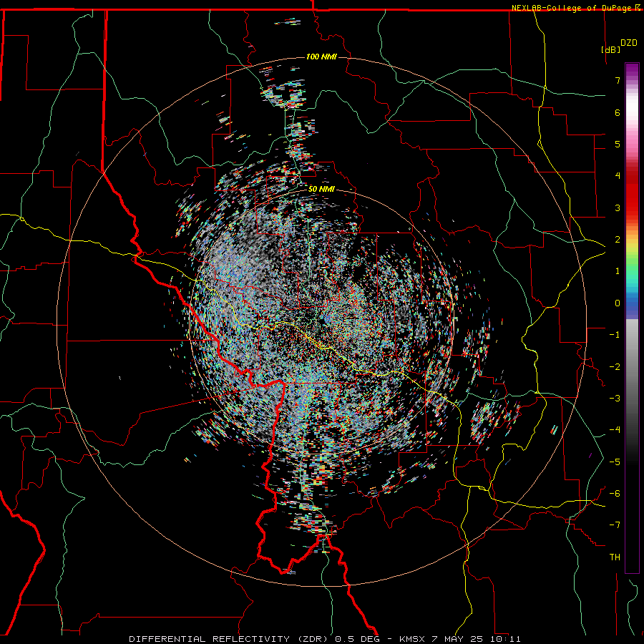The image size is (644, 644).
Task: Select the 6 value on the color scale
Action: pyautogui.click(x=618, y=112)
